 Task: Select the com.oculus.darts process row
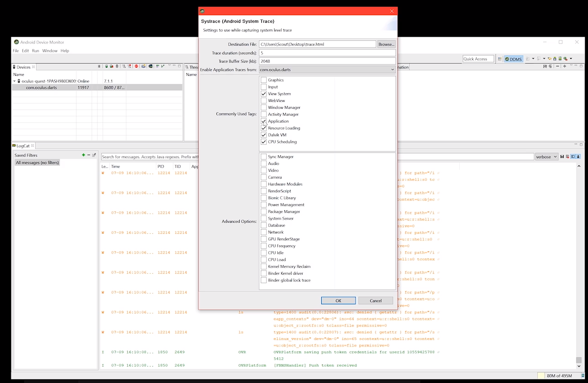click(x=97, y=87)
